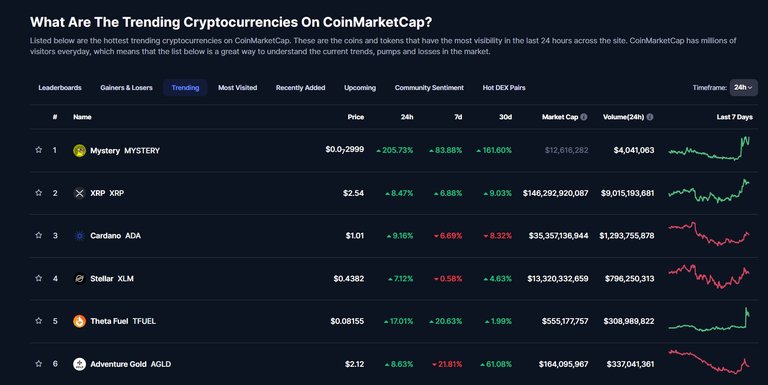Click the Theta Fuel logo icon
Image resolution: width=768 pixels, height=385 pixels.
tap(79, 321)
